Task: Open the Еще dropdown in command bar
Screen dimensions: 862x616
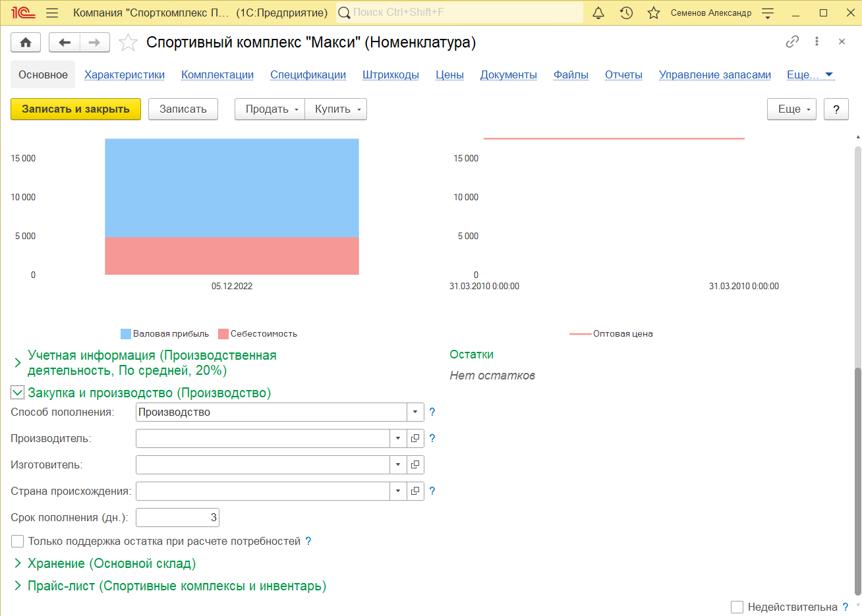Action: pyautogui.click(x=791, y=109)
